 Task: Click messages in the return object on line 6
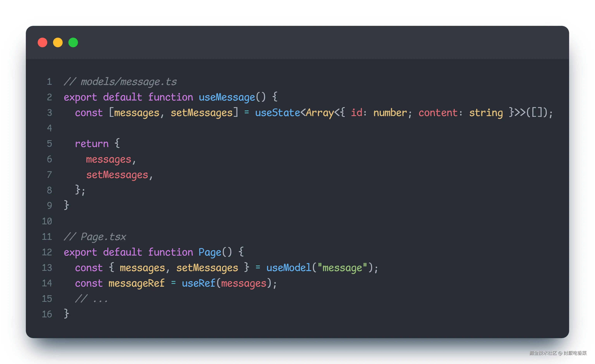tap(109, 159)
